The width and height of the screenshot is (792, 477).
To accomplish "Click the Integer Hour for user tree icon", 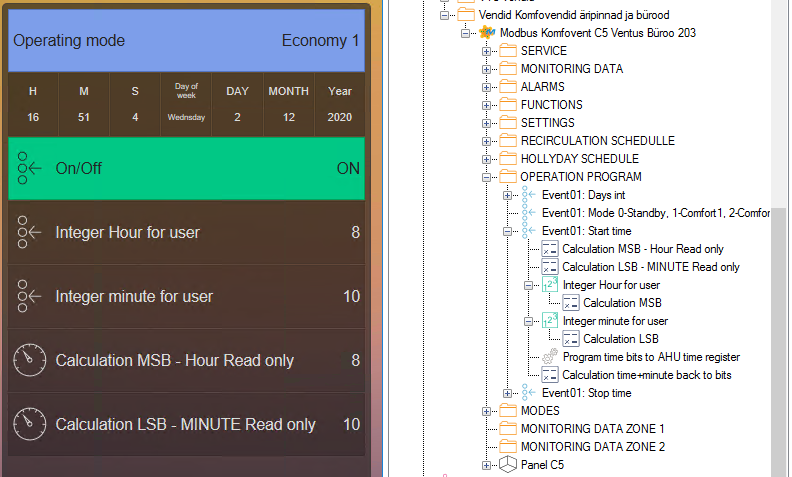I will coord(550,285).
